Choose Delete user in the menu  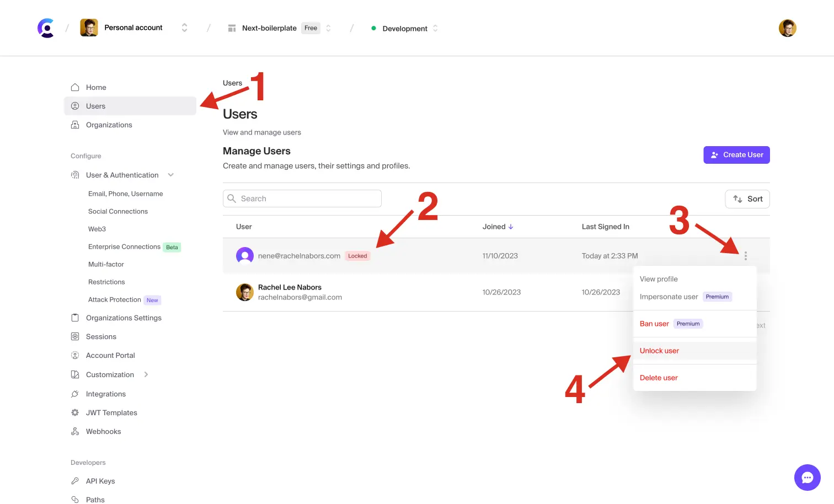pos(659,378)
